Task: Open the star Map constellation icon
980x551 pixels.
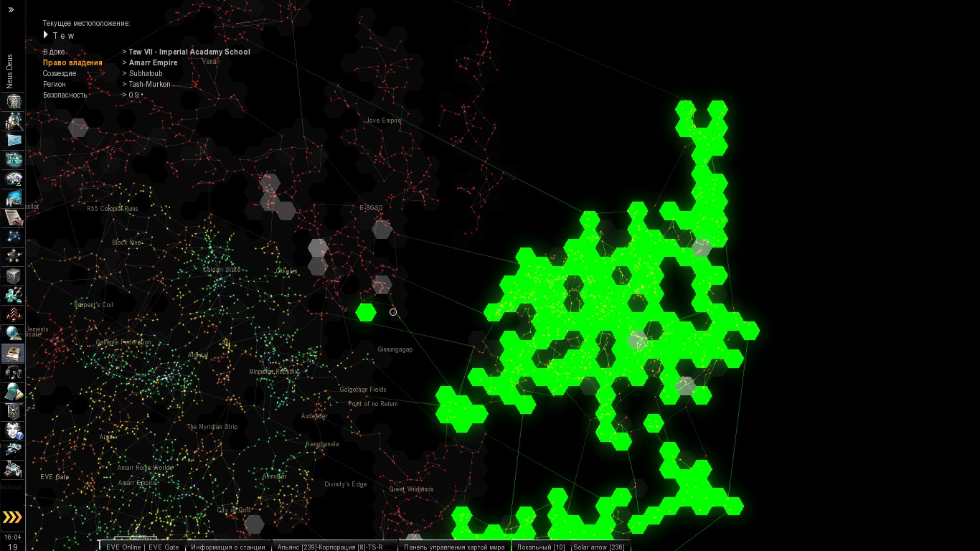Action: point(14,237)
